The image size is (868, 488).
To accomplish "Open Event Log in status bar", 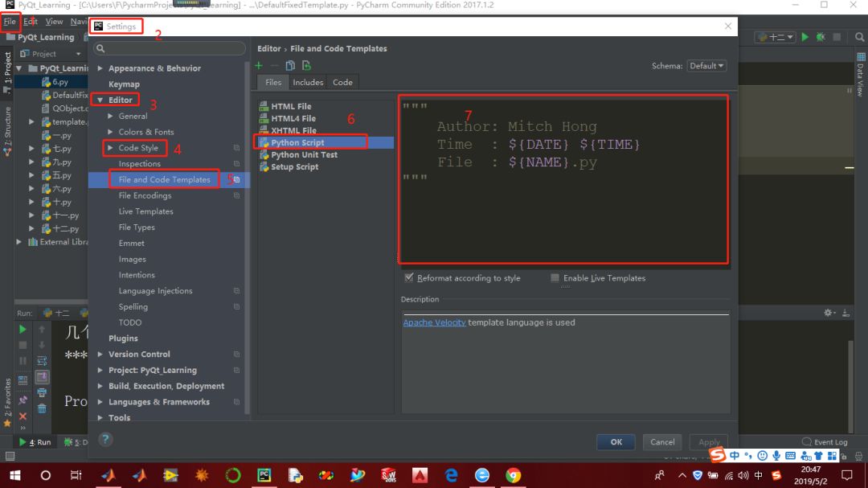I will 825,441.
